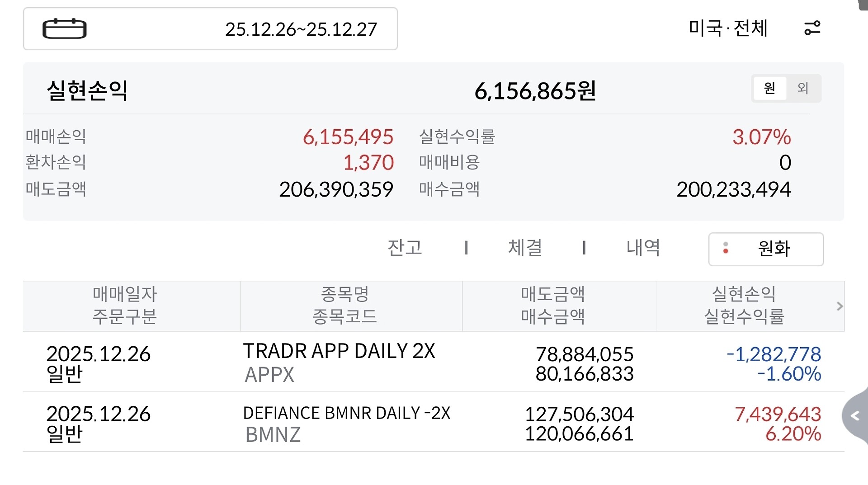Click date range 25.12.26~25.12.27 field
The image size is (868, 485).
(301, 29)
